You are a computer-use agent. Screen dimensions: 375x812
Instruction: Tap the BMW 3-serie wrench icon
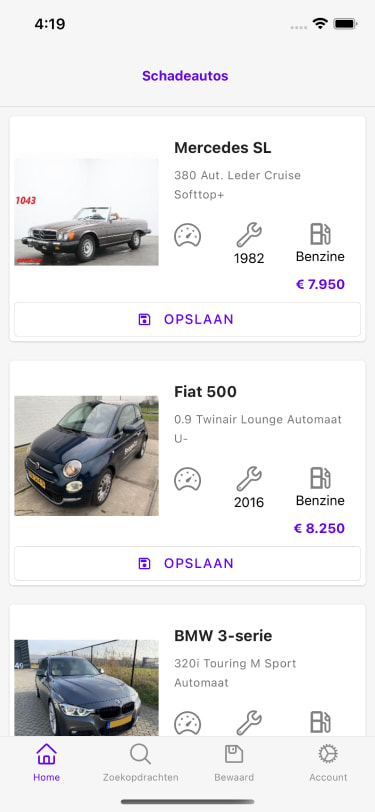(x=249, y=723)
